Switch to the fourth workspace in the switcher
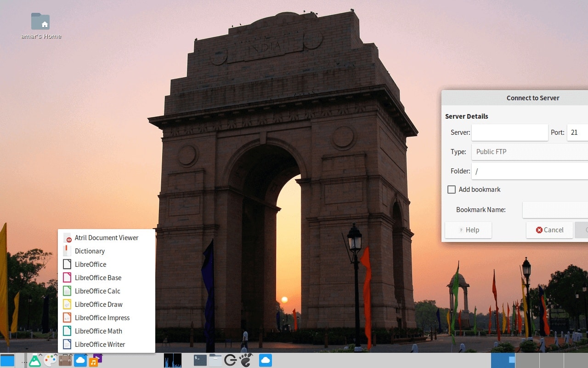This screenshot has height=368, width=588. click(576, 361)
